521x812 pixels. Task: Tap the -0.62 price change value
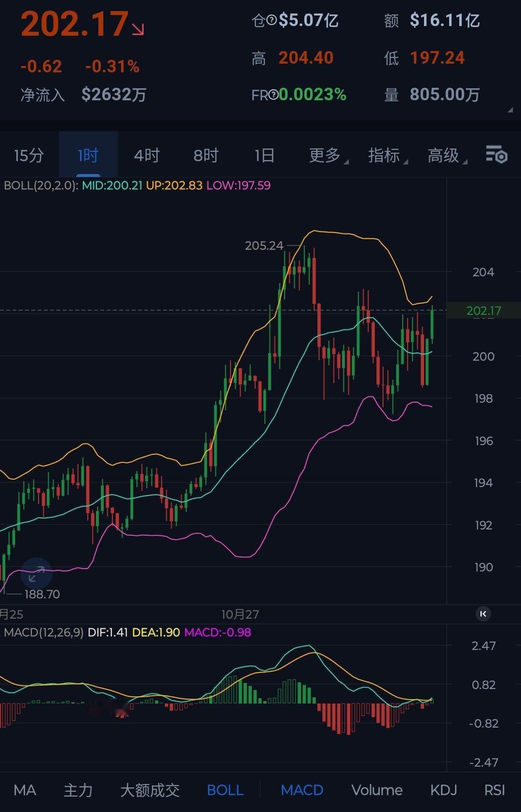coord(41,66)
